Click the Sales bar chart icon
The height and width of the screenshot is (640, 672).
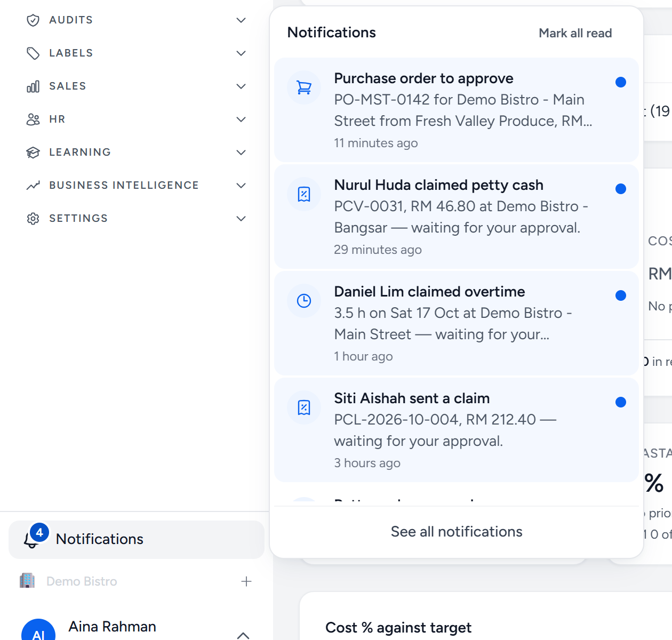click(x=33, y=86)
